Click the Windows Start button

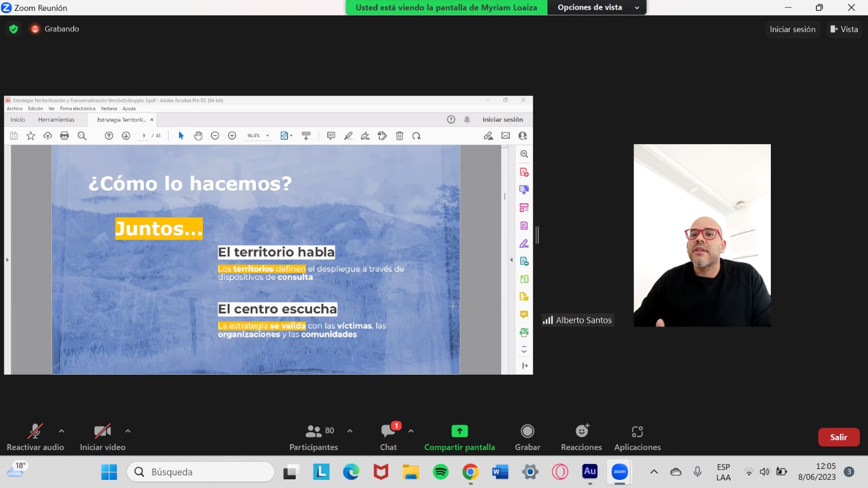pos(109,472)
